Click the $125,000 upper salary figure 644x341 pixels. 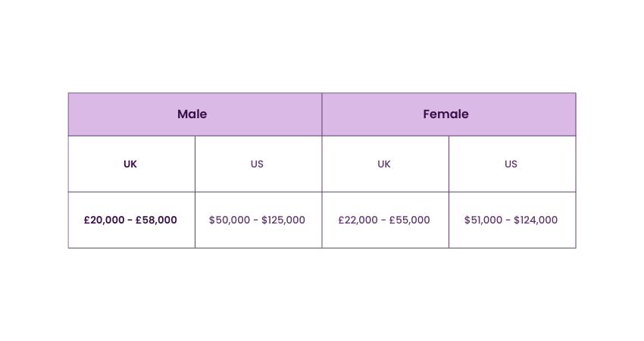[x=283, y=221]
